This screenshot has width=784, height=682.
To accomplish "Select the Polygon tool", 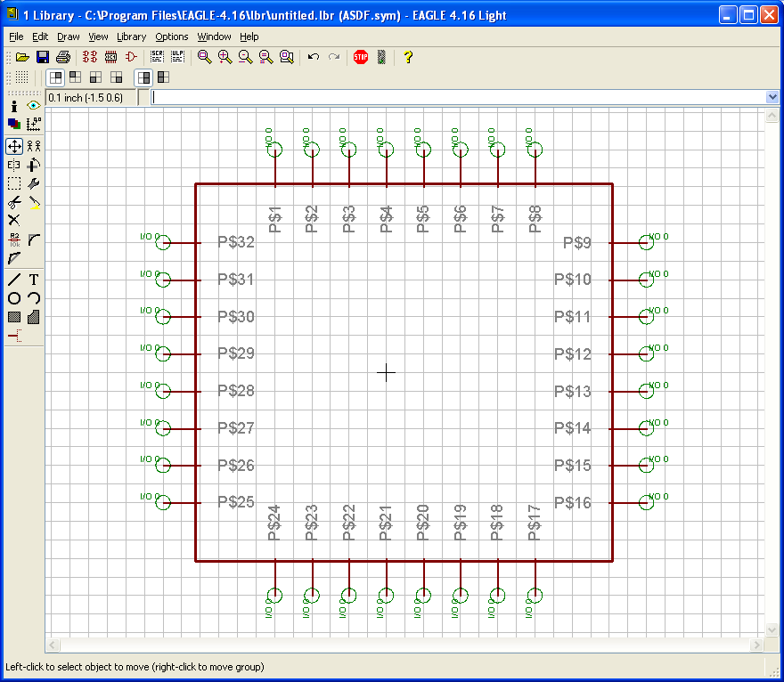I will pyautogui.click(x=34, y=317).
